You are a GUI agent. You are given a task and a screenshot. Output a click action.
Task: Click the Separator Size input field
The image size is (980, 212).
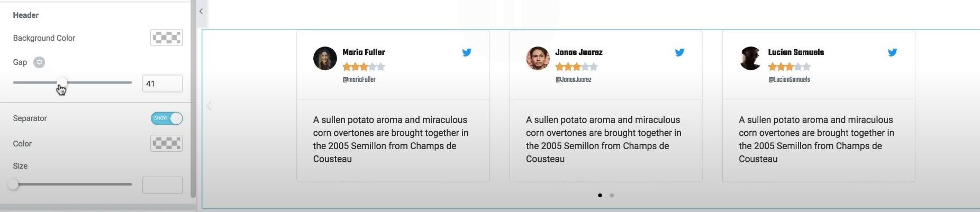point(162,185)
